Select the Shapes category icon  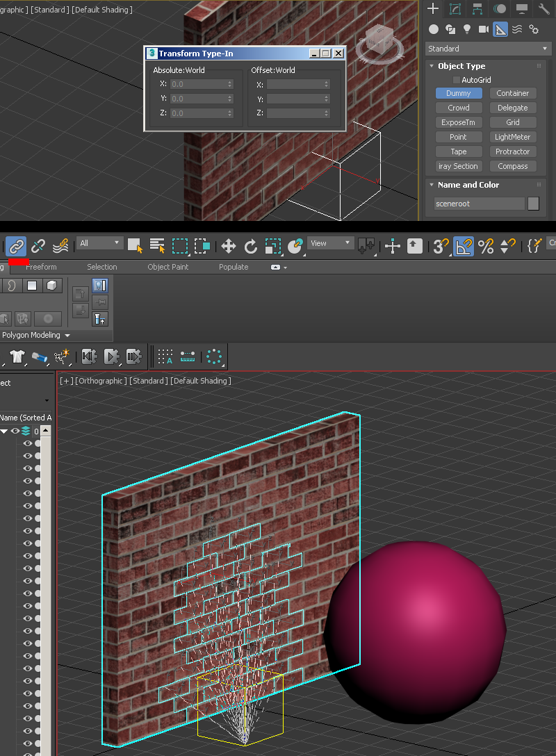[450, 29]
